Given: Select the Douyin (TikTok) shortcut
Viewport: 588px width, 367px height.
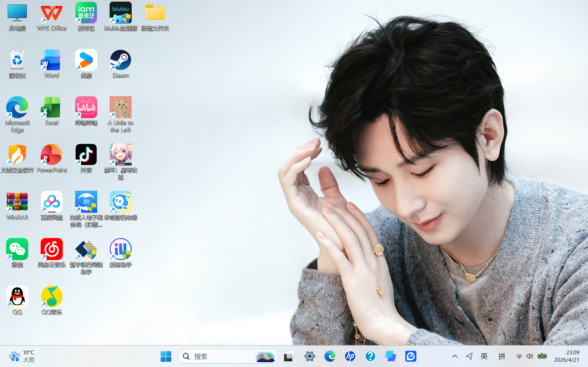Looking at the screenshot, I should 86,155.
